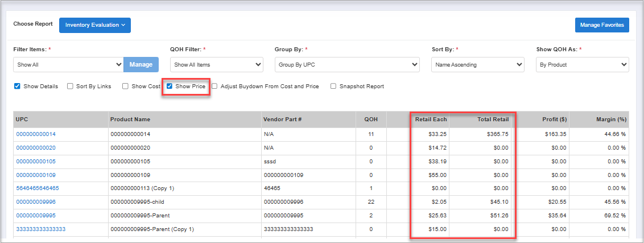Open the Inventory Evaluation report dropdown

tap(95, 25)
